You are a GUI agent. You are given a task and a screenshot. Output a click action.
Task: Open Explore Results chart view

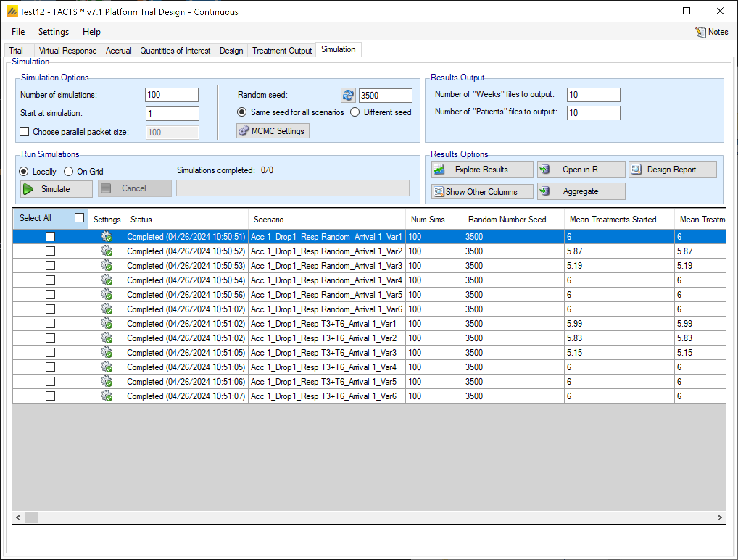tap(482, 170)
